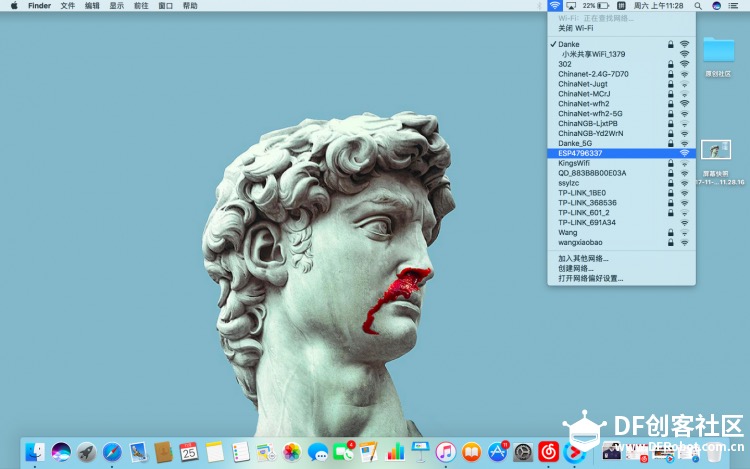Connect to TP-LINK_1BE0 network
Screen dimensions: 750x469
tap(621, 193)
